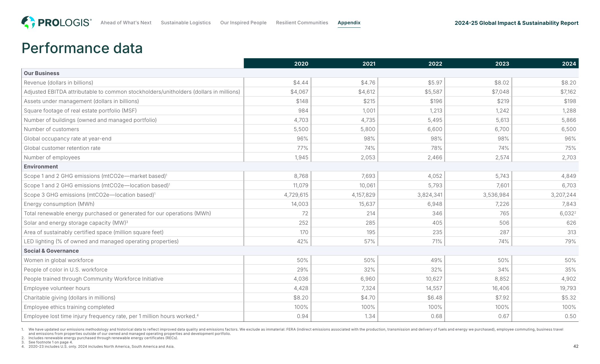Click the Social & Governance section header

coord(51,251)
